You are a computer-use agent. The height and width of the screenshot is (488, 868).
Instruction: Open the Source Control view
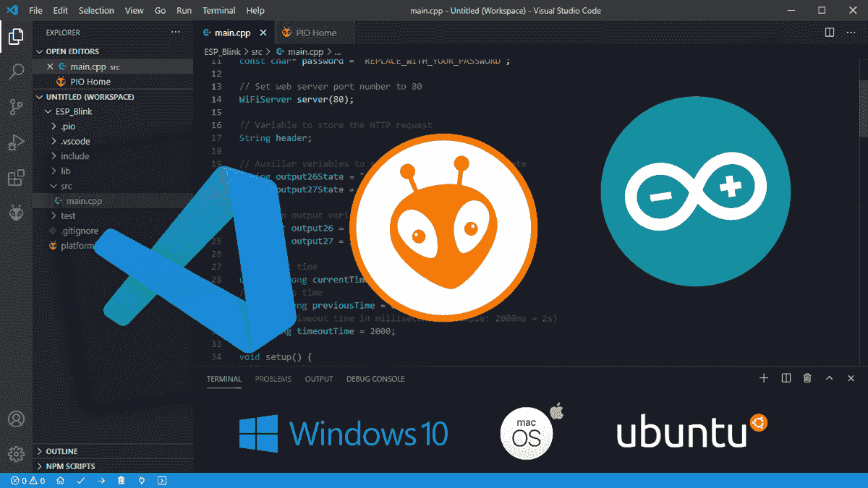[16, 107]
